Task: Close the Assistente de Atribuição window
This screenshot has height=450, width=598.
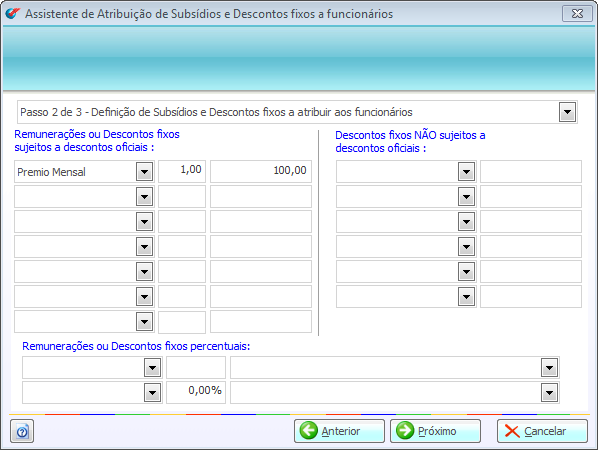Action: point(577,14)
